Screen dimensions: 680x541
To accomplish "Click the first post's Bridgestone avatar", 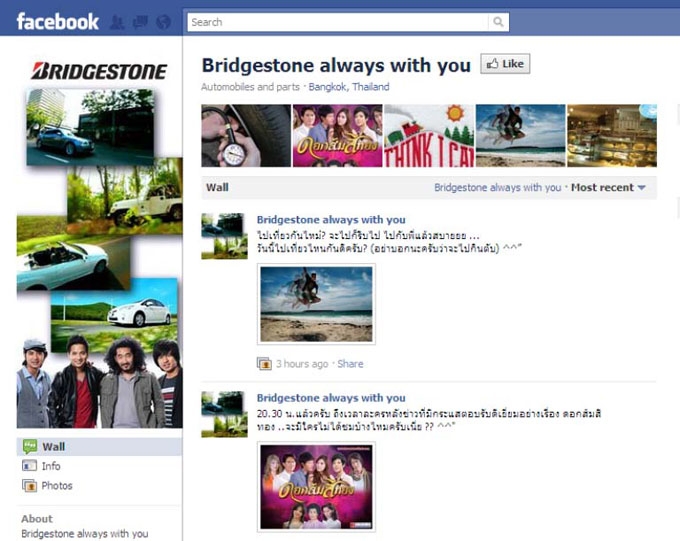I will tap(224, 236).
